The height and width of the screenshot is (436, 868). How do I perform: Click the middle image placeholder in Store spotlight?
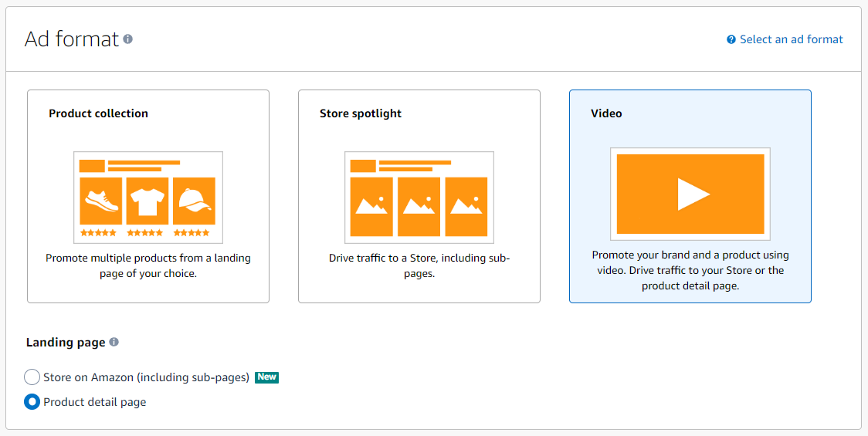click(419, 206)
